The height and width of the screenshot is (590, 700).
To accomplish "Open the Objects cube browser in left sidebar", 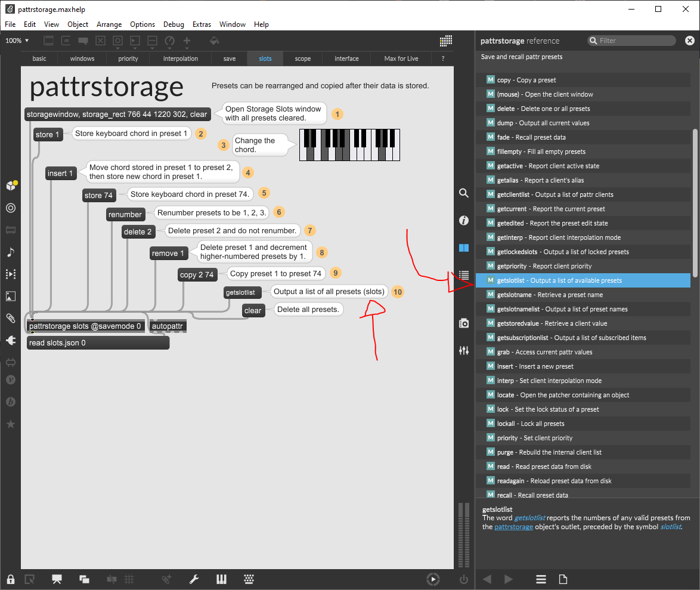I will (11, 186).
